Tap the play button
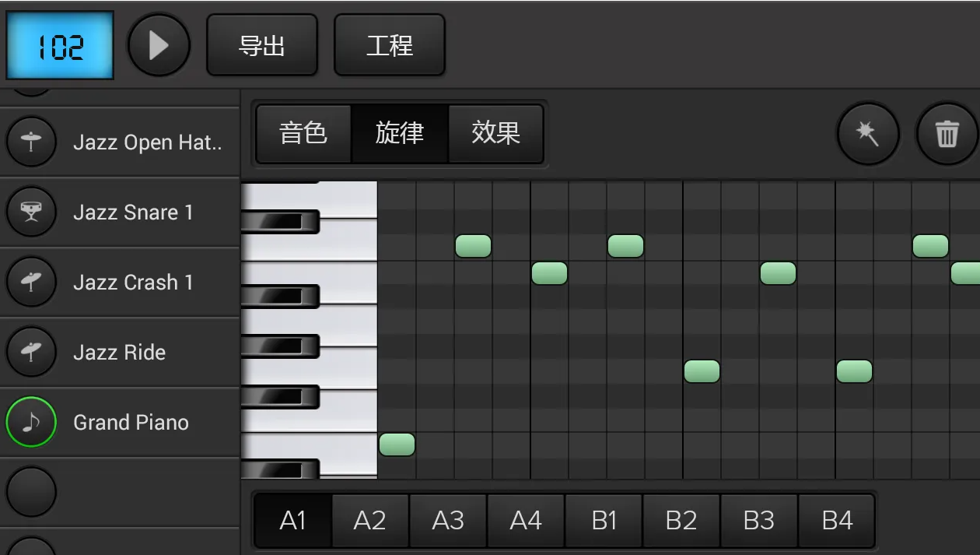The width and height of the screenshot is (980, 555). 159,46
